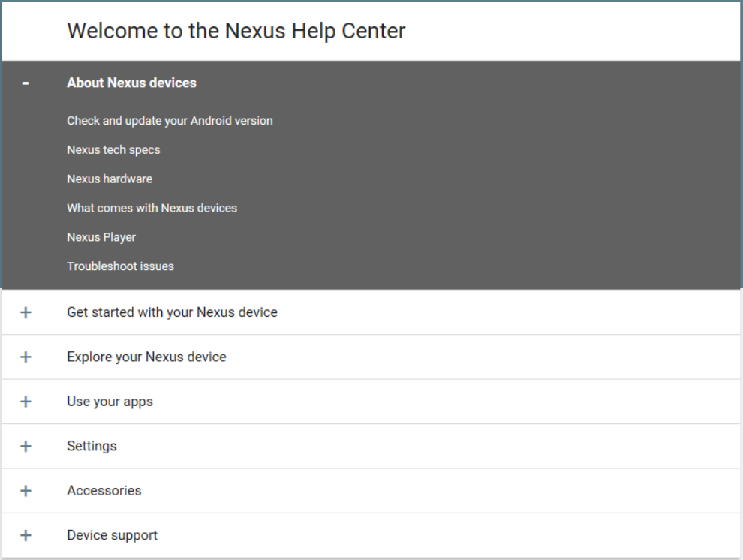The image size is (743, 560).
Task: Click plus icon beside Settings
Action: (26, 447)
